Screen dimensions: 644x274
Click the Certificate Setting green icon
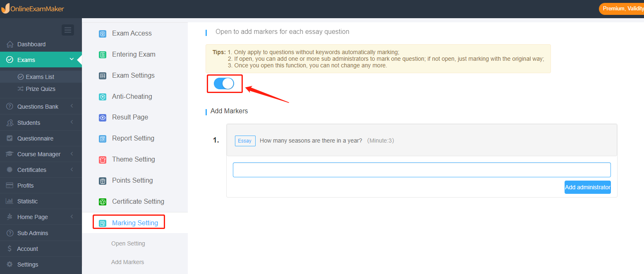point(103,202)
